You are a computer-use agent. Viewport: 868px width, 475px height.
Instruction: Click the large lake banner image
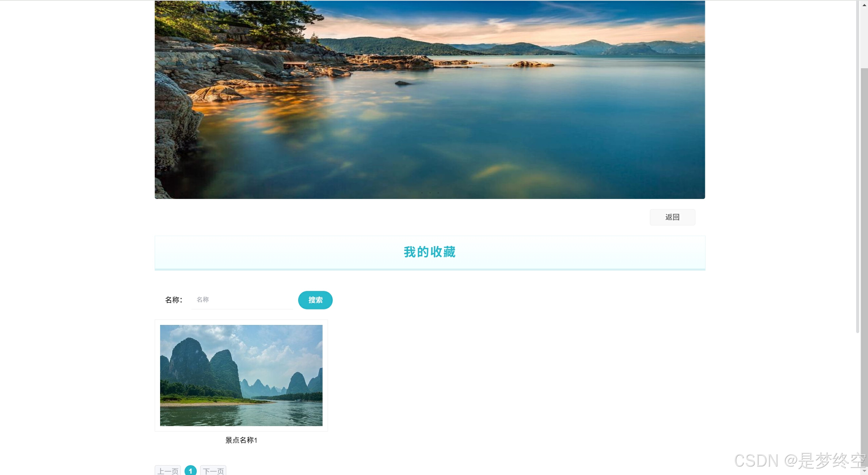pyautogui.click(x=430, y=99)
